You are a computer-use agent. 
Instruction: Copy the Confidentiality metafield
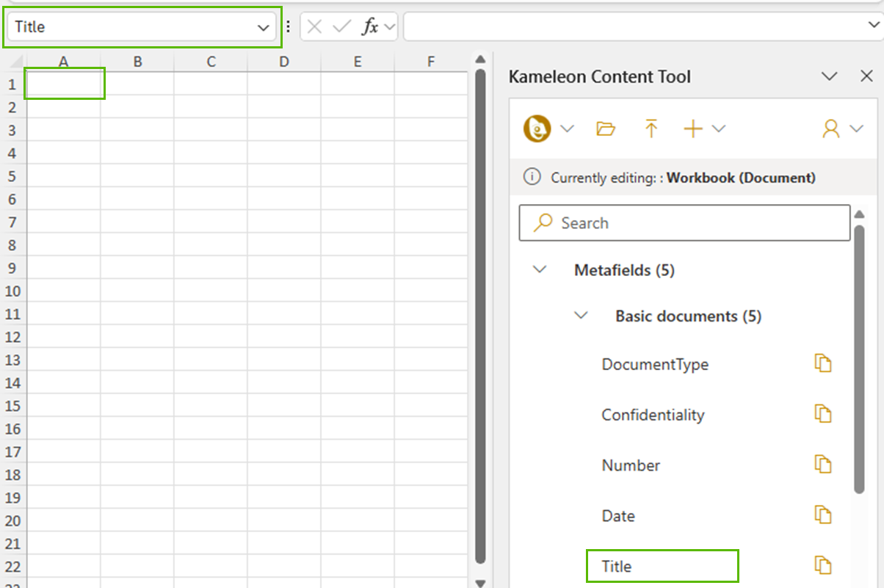(823, 415)
